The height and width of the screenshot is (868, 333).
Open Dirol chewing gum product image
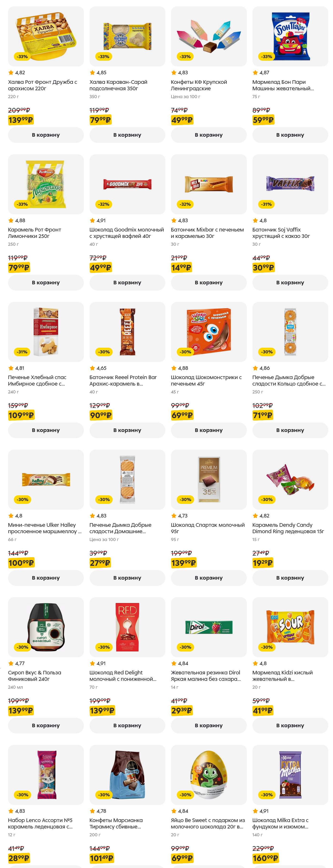pyautogui.click(x=209, y=627)
